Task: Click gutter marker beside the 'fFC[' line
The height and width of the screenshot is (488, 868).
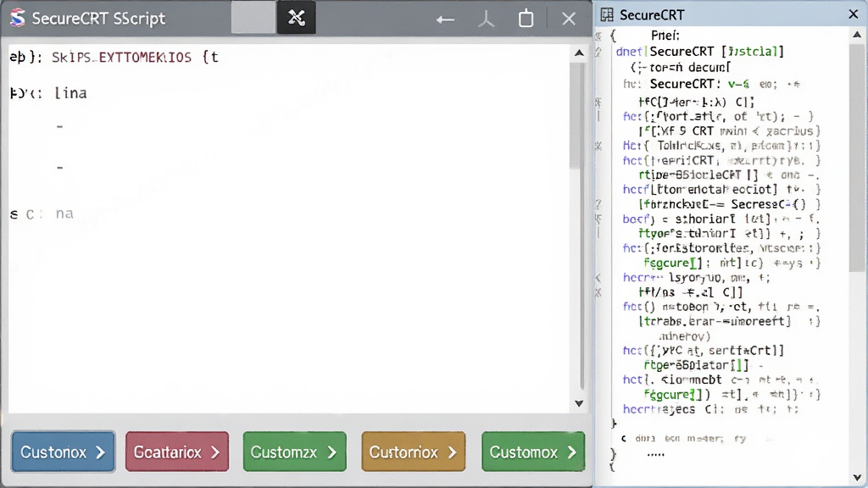Action: [598, 103]
